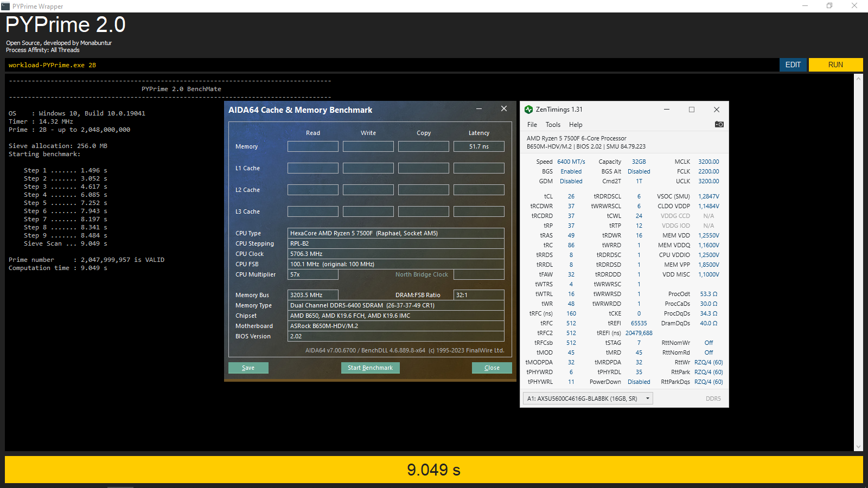
Task: Click the up arrow of the PYPrime output scrollbar
Action: [858, 79]
